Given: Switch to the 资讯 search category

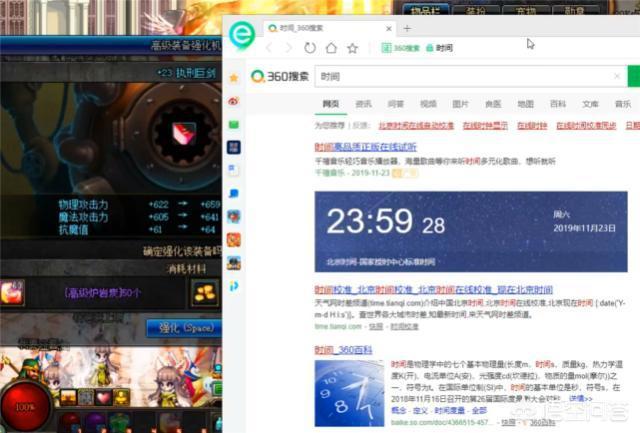Looking at the screenshot, I should pyautogui.click(x=363, y=104).
